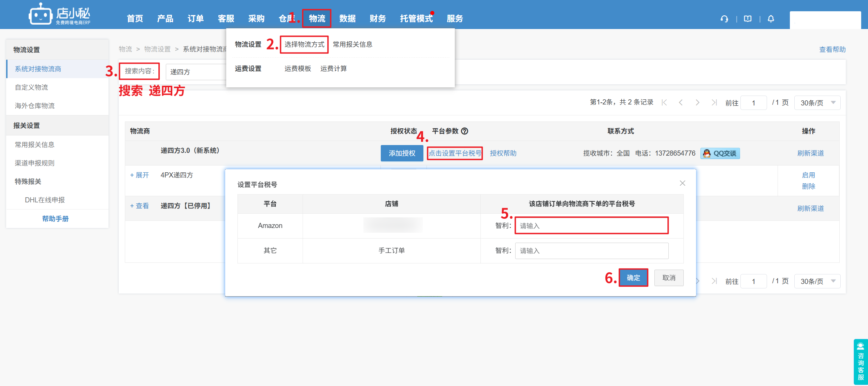Viewport: 868px width, 386px height.
Task: Click the 添加授权 button
Action: [x=402, y=153]
